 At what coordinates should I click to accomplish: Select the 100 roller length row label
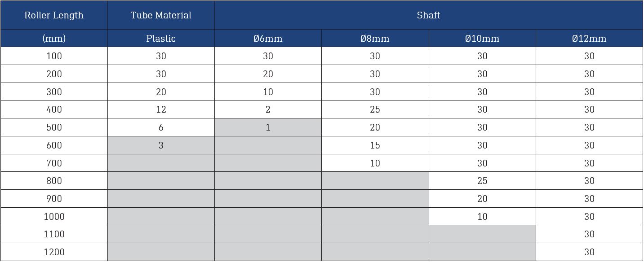[54, 56]
